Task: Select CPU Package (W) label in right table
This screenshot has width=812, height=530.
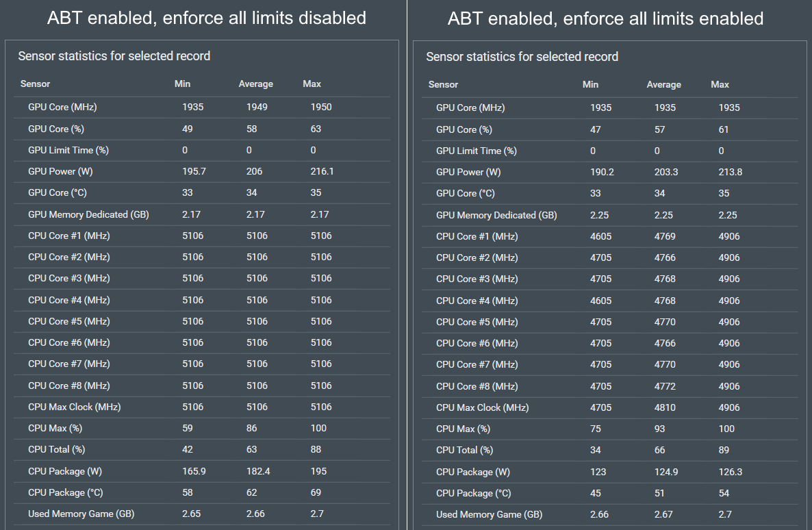Action: (473, 472)
